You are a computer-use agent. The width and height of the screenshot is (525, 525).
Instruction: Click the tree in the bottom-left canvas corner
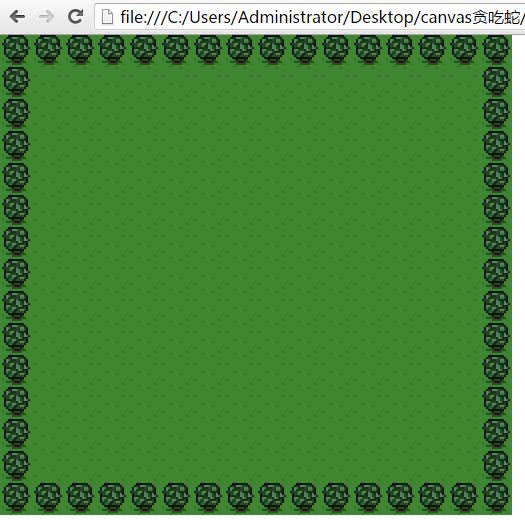(x=16, y=497)
